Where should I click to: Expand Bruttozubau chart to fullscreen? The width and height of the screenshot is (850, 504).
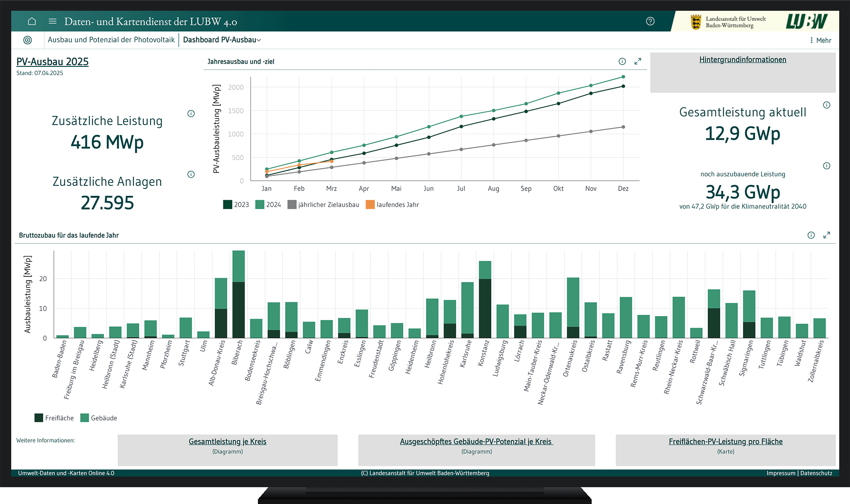click(x=826, y=235)
